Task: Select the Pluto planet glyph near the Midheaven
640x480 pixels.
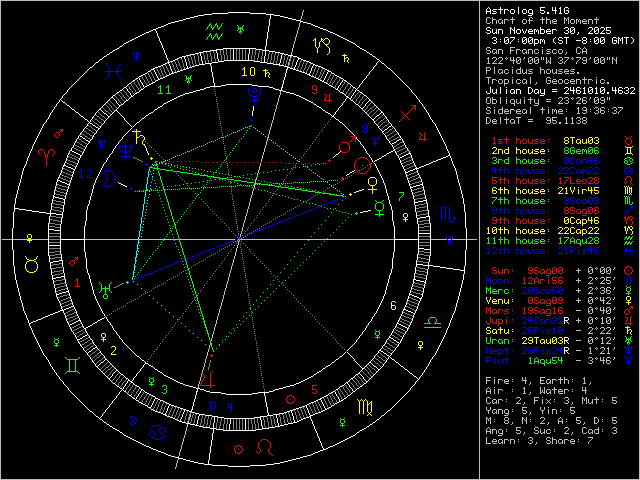Action: click(x=255, y=95)
